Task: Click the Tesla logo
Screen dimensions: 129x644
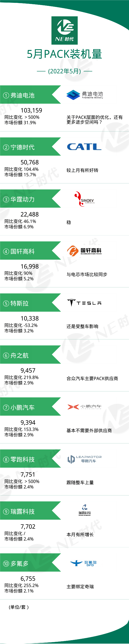Action: coord(84,303)
